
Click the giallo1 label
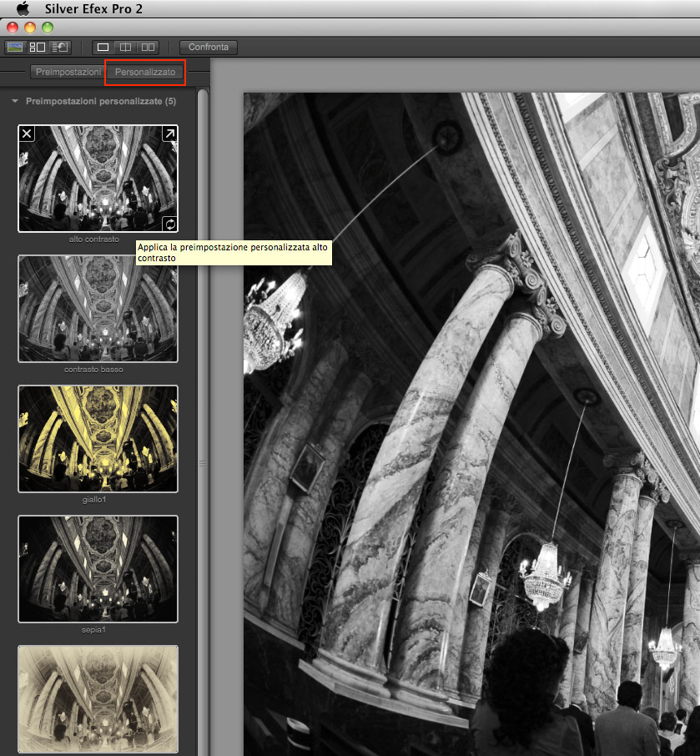coord(94,500)
